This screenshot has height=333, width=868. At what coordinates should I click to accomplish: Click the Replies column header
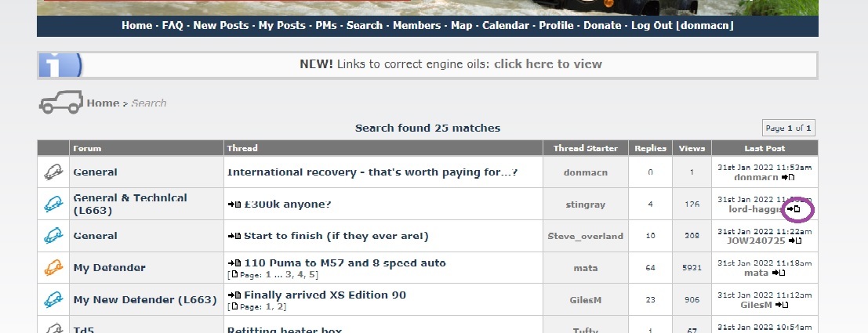click(651, 148)
